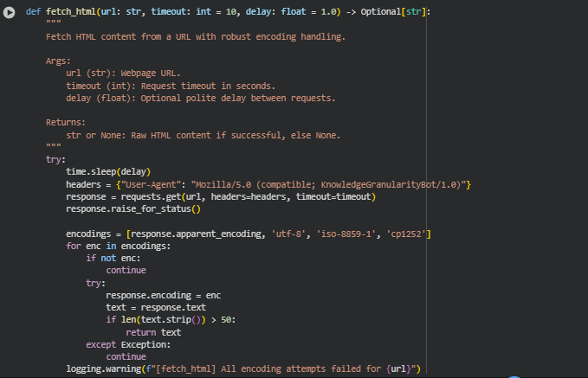This screenshot has width=588, height=378.
Task: Click the 'return text' statement
Action: coord(153,332)
